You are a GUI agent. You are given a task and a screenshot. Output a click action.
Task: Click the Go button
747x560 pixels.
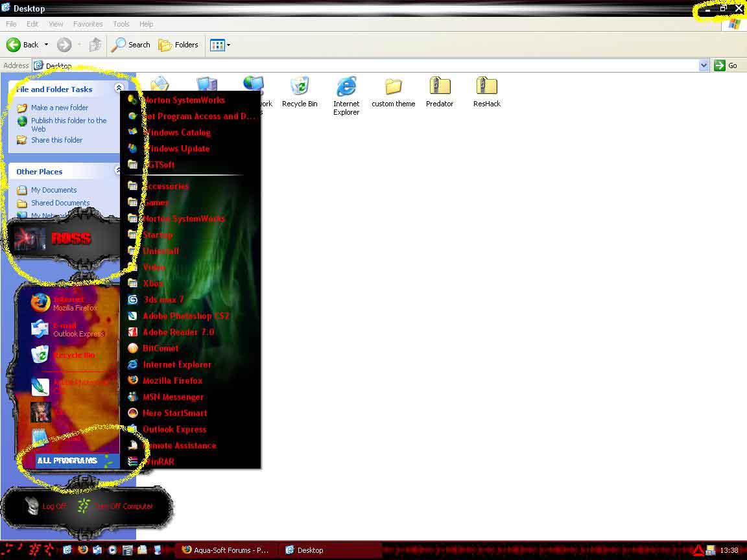(x=726, y=65)
